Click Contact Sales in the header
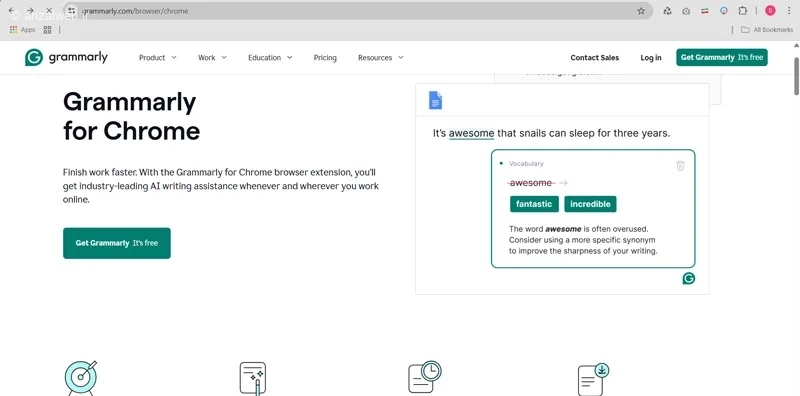This screenshot has height=396, width=800. click(x=594, y=58)
